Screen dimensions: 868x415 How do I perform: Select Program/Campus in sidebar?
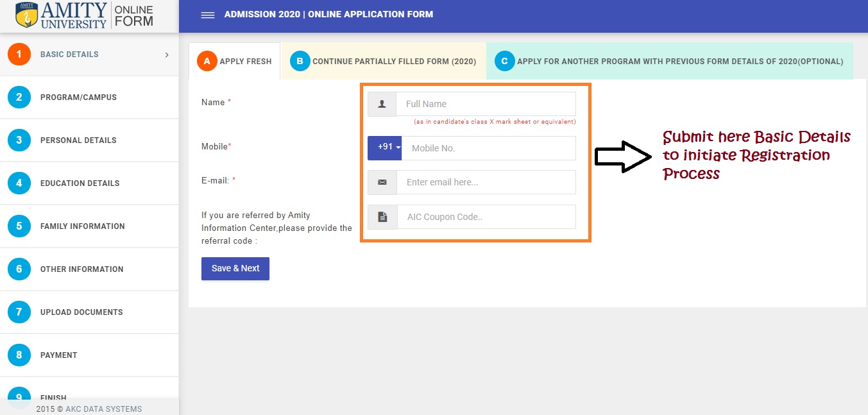point(89,97)
